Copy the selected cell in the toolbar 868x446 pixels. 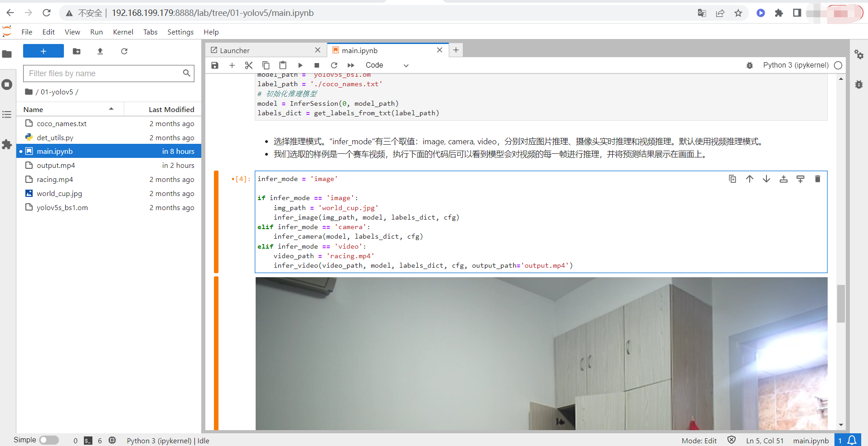click(266, 65)
